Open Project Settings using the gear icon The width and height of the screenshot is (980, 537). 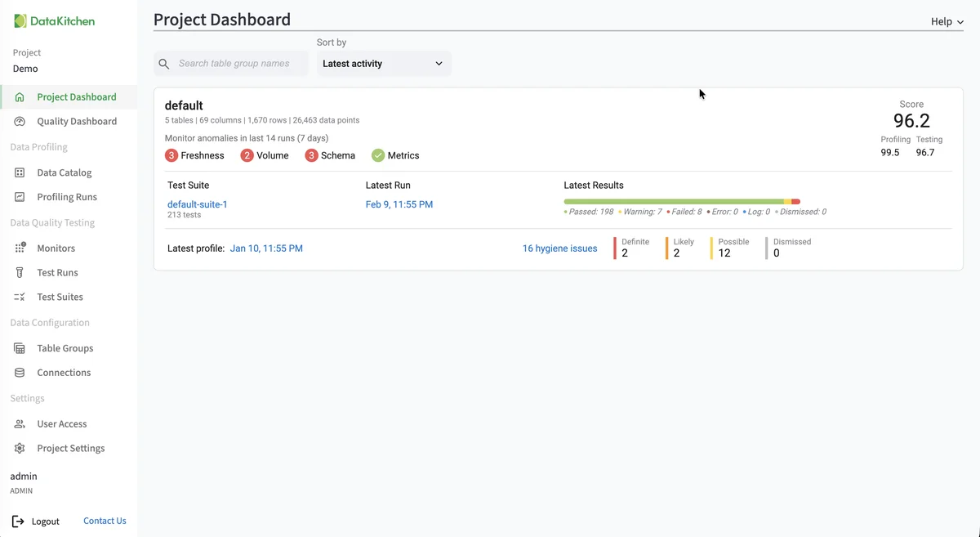tap(18, 448)
